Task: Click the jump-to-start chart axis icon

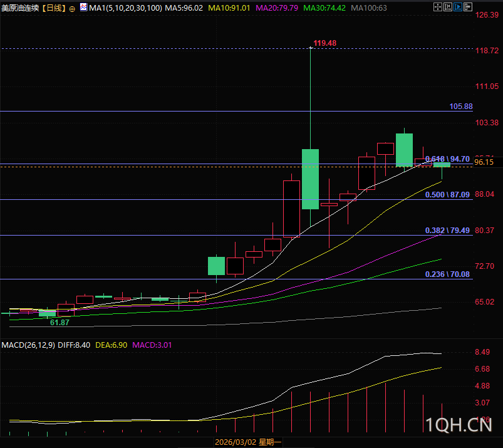Action: (x=447, y=7)
